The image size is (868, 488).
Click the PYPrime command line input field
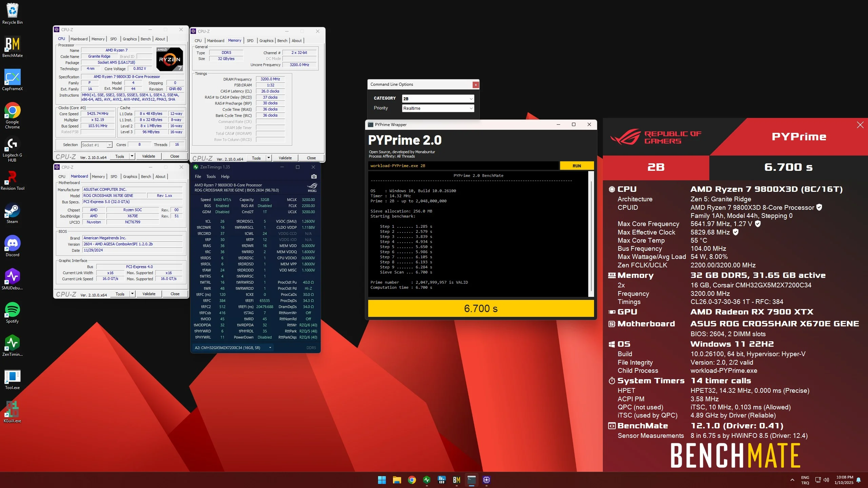tap(463, 166)
